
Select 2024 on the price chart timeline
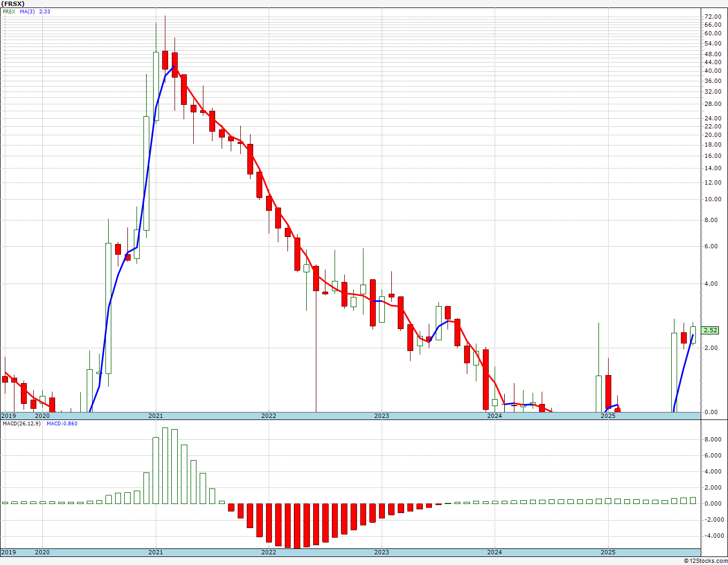pyautogui.click(x=494, y=416)
